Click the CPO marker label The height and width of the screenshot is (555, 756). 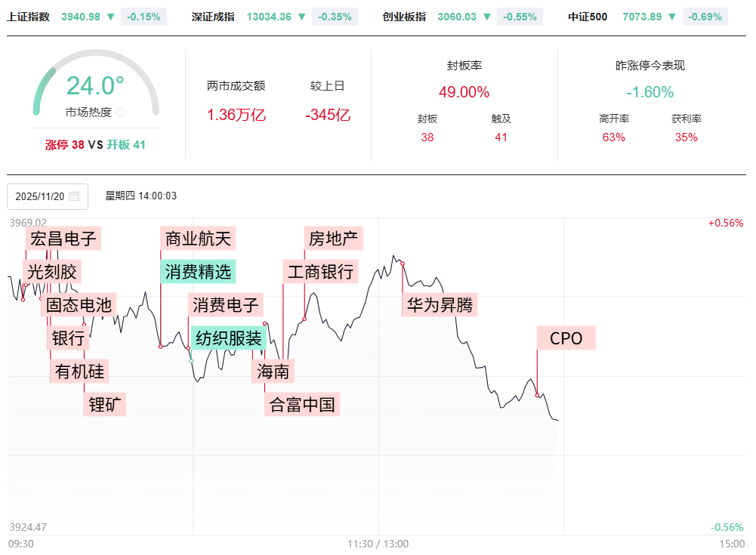(x=566, y=338)
